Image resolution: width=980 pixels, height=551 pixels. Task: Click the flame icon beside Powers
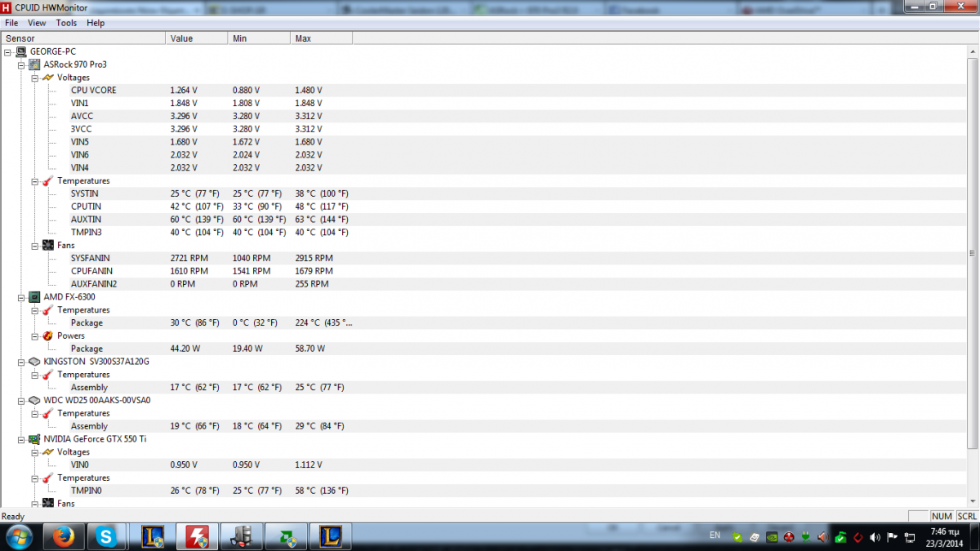48,335
